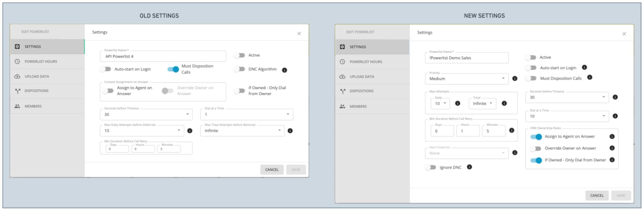This screenshot has width=644, height=211.
Task: Open Dial at a Time dropdown in Old Settings
Action: pyautogui.click(x=247, y=115)
